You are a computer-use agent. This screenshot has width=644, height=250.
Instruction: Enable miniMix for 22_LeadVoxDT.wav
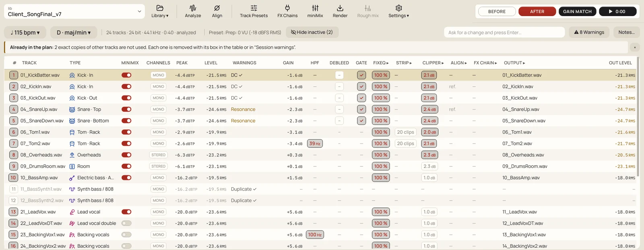[x=126, y=223]
